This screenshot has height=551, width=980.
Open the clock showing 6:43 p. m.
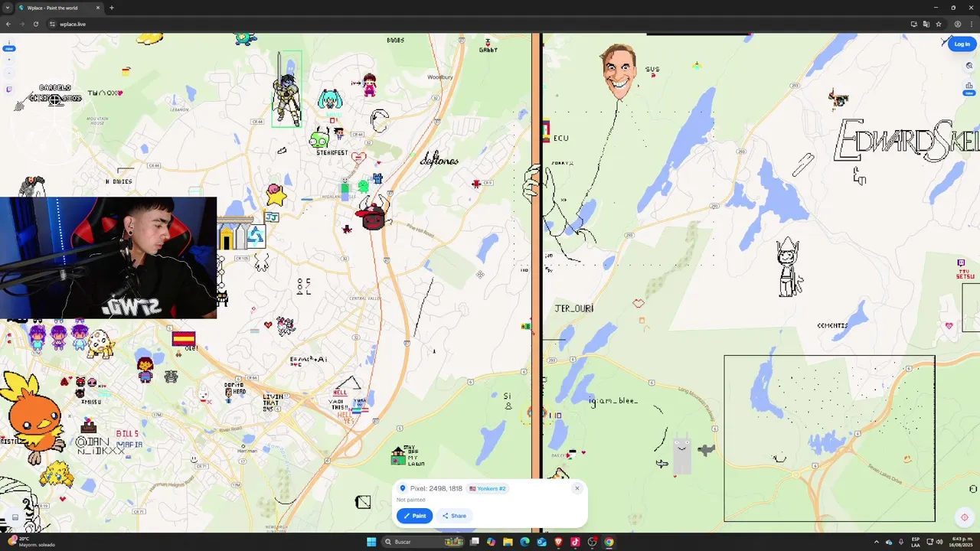(x=961, y=542)
